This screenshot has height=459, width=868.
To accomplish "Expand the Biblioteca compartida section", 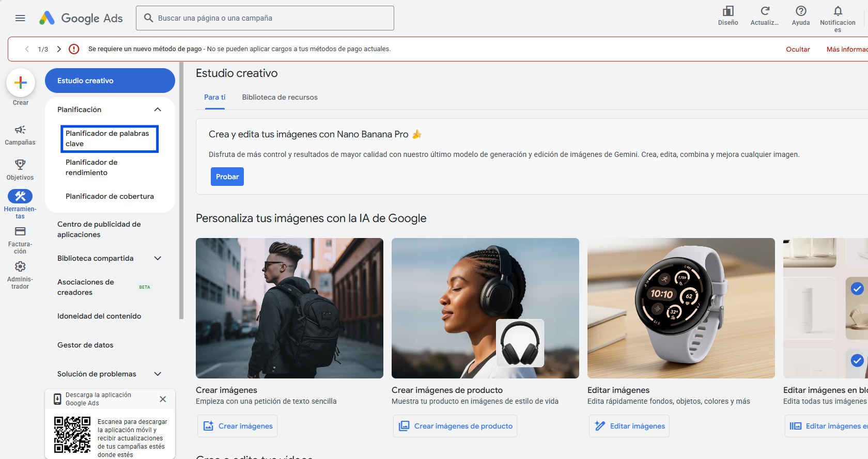I will 158,258.
